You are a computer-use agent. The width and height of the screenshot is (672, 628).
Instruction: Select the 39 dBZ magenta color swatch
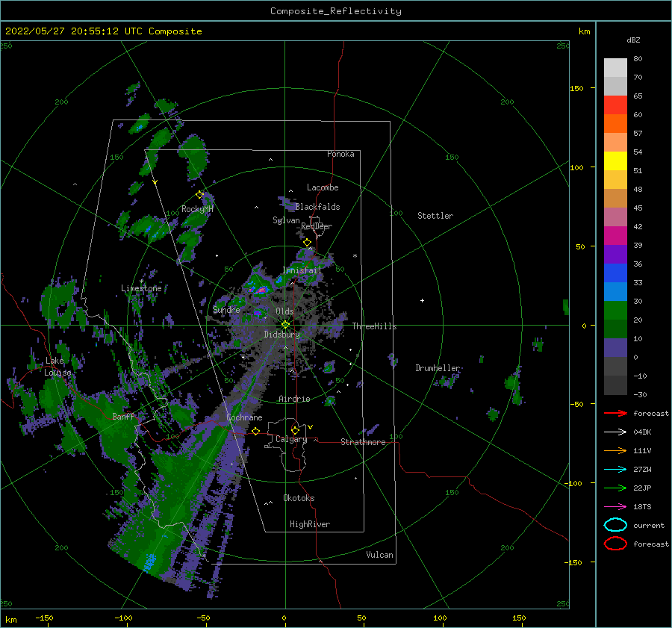615,235
